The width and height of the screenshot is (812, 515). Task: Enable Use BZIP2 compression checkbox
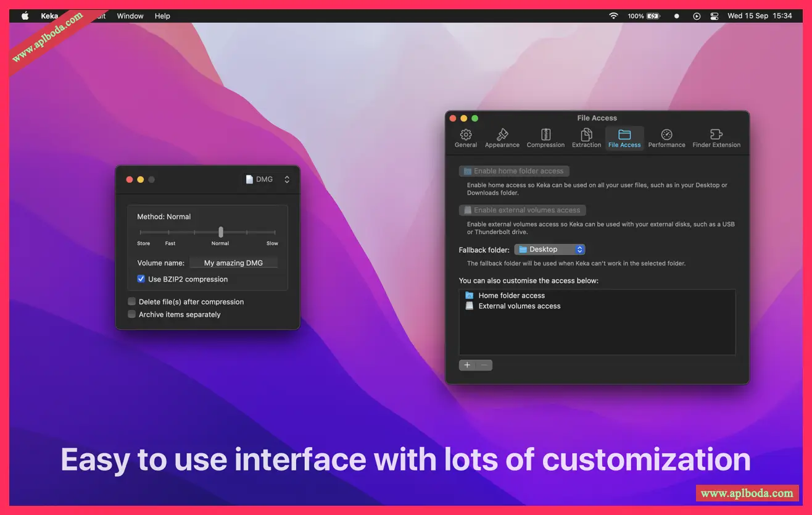(x=141, y=279)
